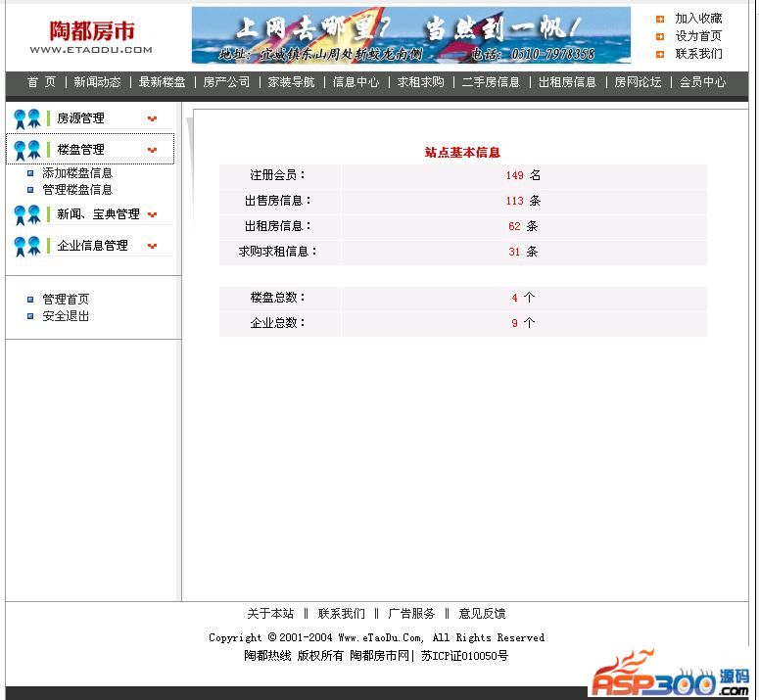Open the 家装导航 navigation item

pyautogui.click(x=292, y=82)
